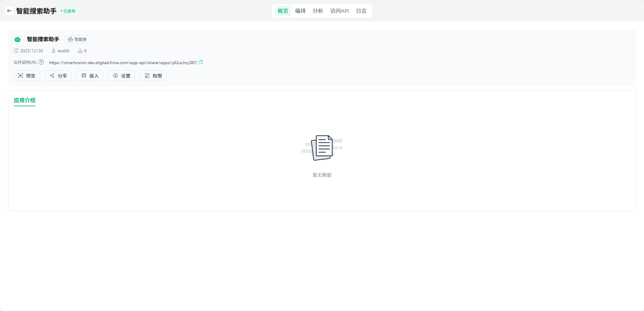Select the 应用介绍 section tab
This screenshot has height=311, width=644.
tap(25, 100)
